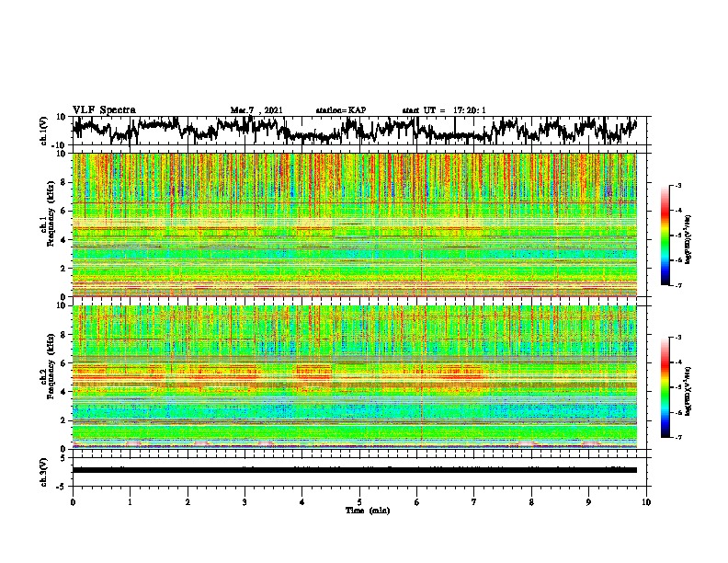Screen dimensions: 728x563
Task: Click the black ch.3 signal trace
Action: (355, 470)
